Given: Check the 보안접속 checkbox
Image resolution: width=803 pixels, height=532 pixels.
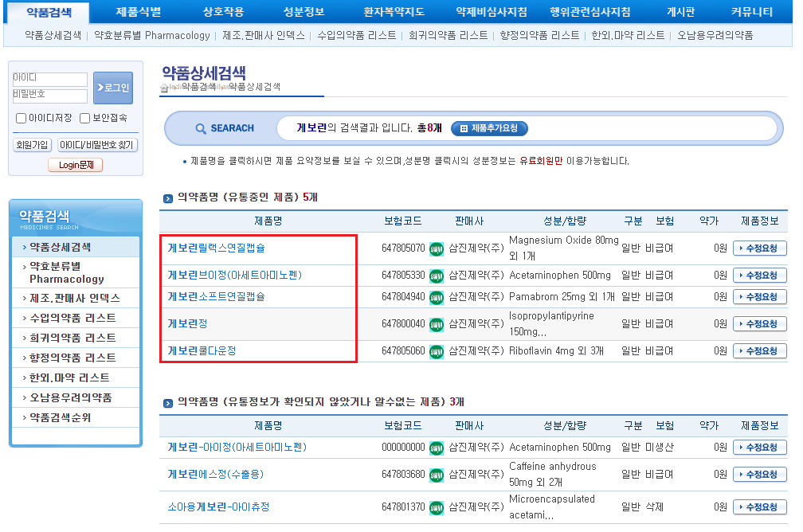Looking at the screenshot, I should [85, 119].
